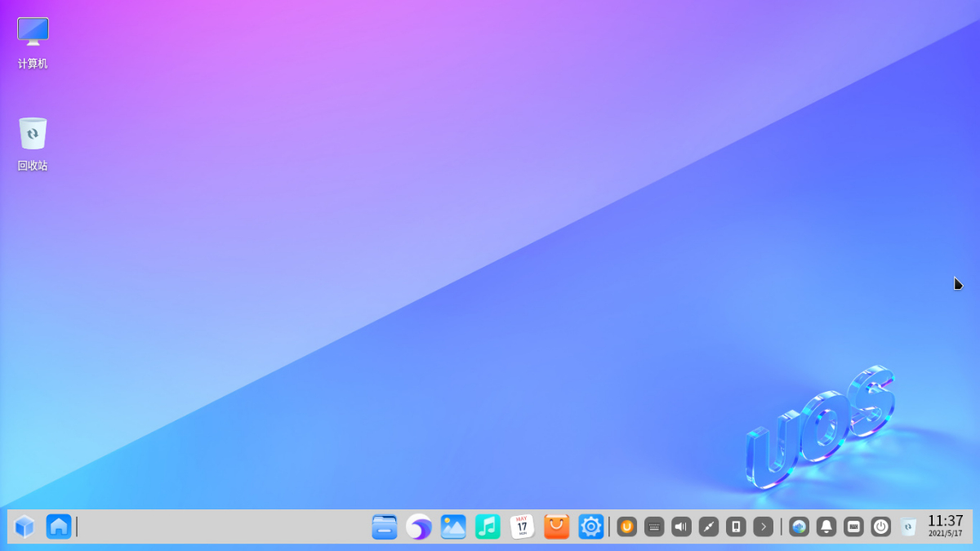Open the File Manager from dock
This screenshot has width=980, height=551.
coord(385,527)
